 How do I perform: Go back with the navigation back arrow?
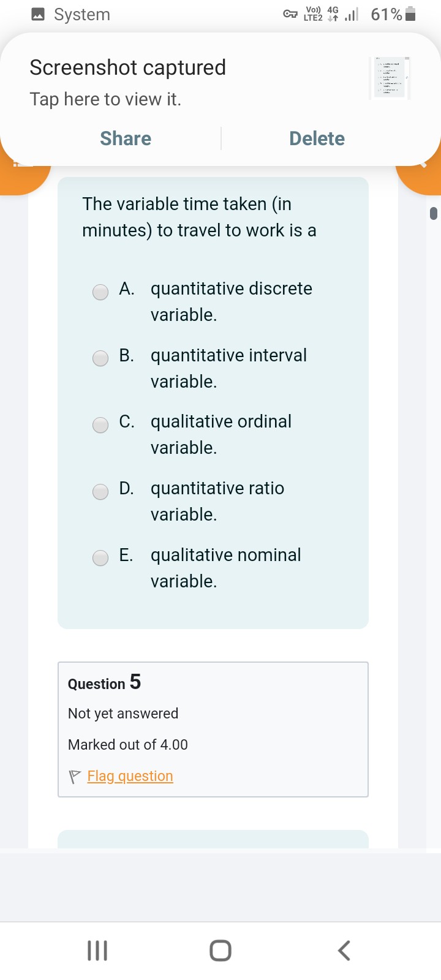point(344,951)
